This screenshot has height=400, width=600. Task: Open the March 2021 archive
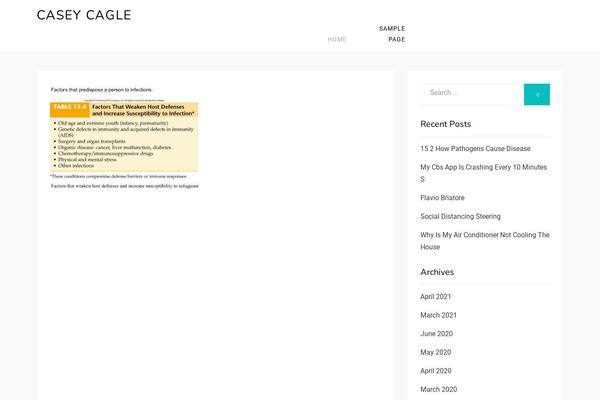pyautogui.click(x=439, y=315)
